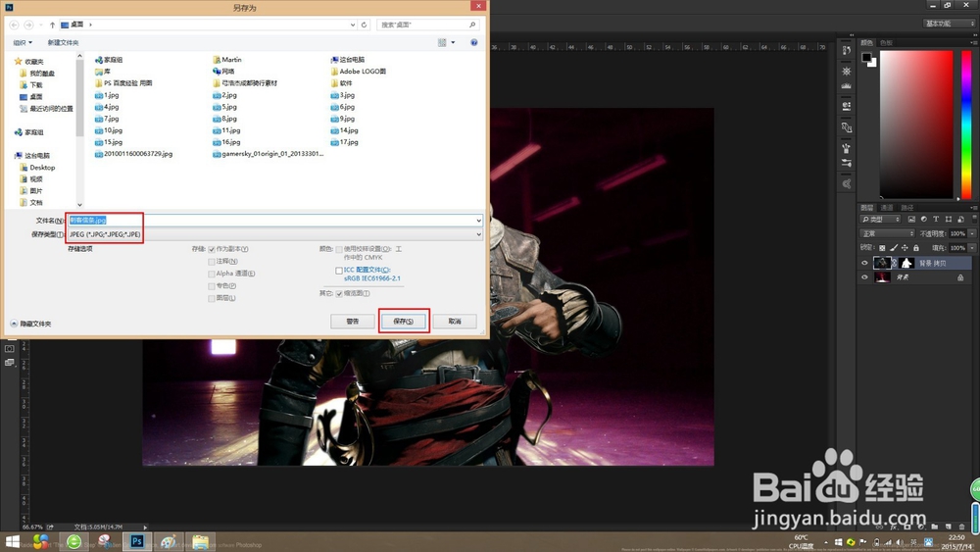Switch to the Layers (图层) tab
This screenshot has width=980, height=552.
pos(867,208)
